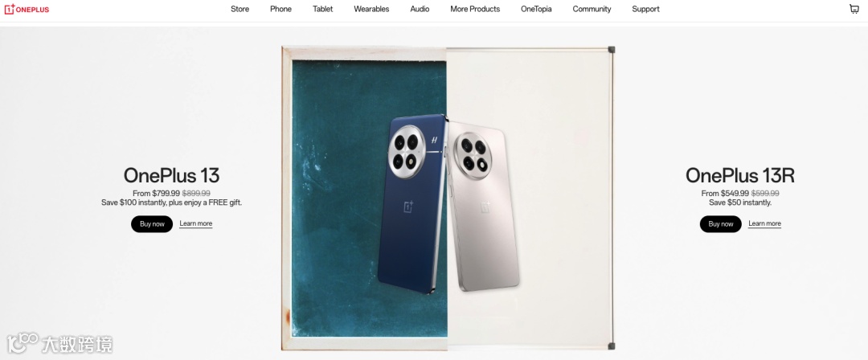Expand the More Products menu

[x=475, y=9]
